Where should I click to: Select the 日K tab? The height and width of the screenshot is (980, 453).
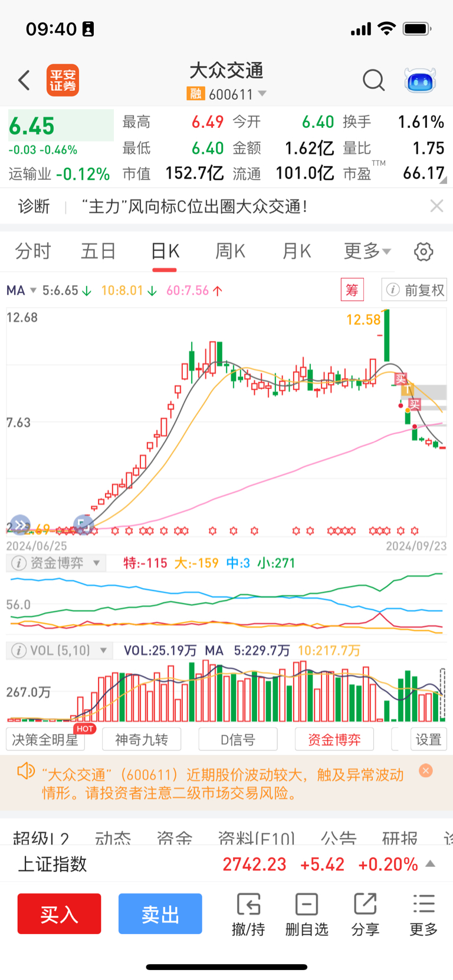pyautogui.click(x=165, y=252)
